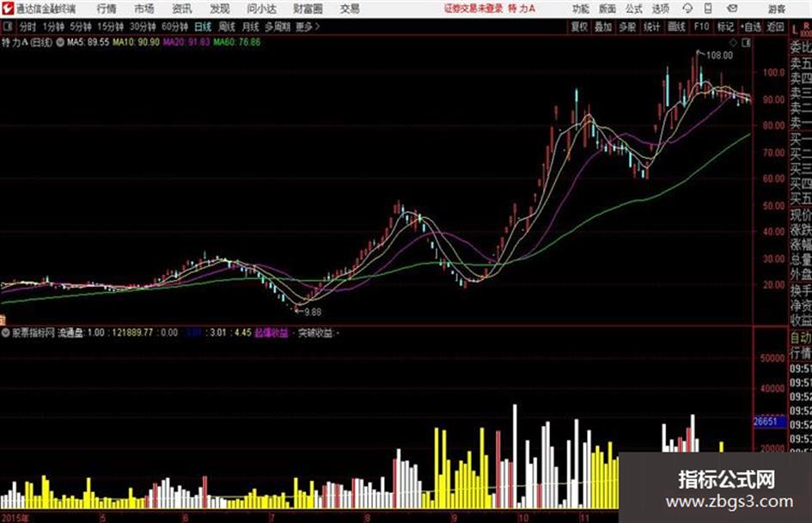
Task: Select the 多周期 multi-period tab
Action: 278,27
